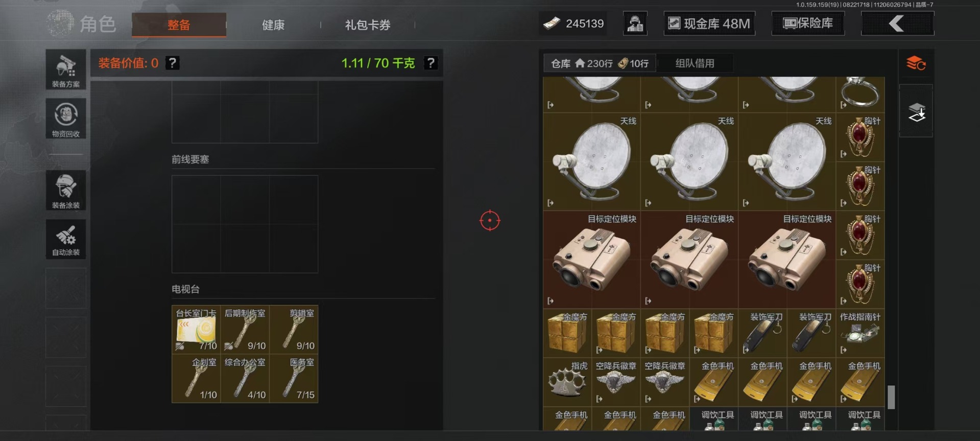The width and height of the screenshot is (980, 441).
Task: Click the orange stack sort icon
Action: pyautogui.click(x=916, y=63)
